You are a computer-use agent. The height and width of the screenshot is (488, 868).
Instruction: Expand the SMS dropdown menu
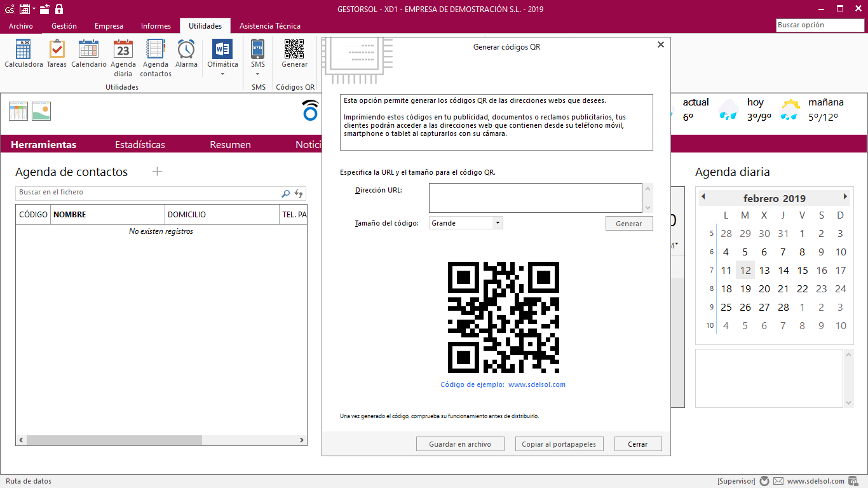[x=257, y=74]
